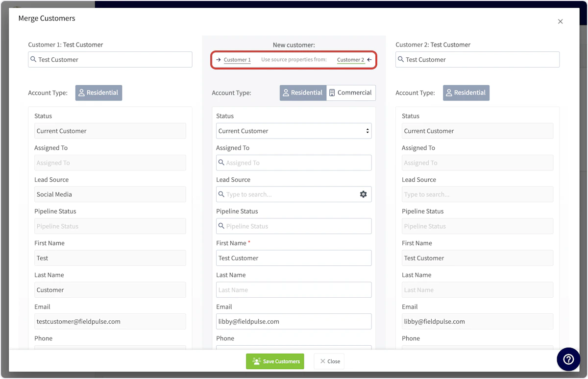Click Customer 1 Lead Source Social Media
588x379 pixels.
[110, 194]
